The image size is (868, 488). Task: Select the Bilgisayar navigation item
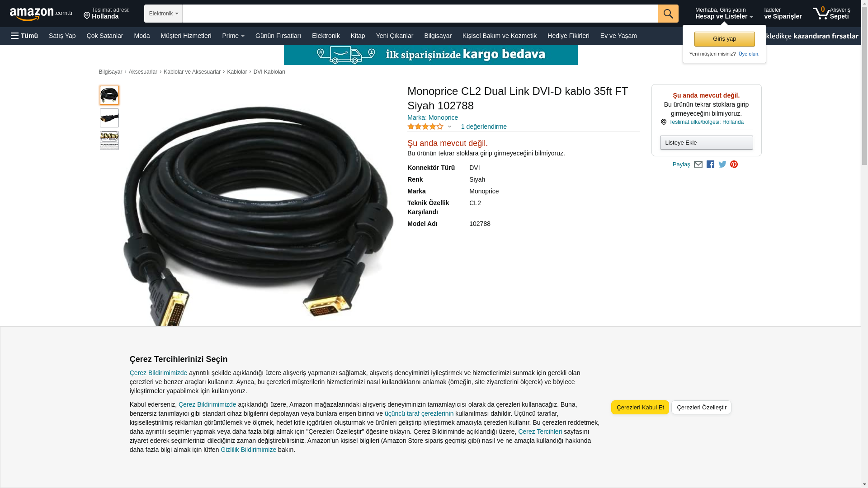pyautogui.click(x=438, y=36)
